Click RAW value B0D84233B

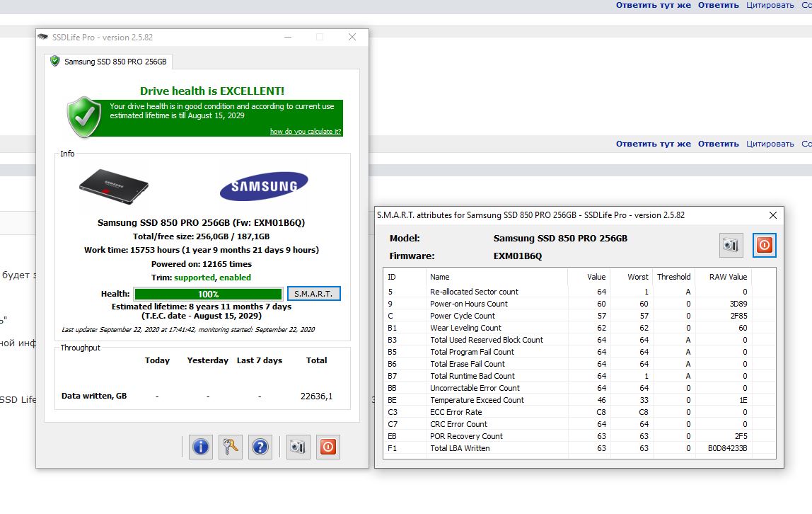click(x=728, y=448)
